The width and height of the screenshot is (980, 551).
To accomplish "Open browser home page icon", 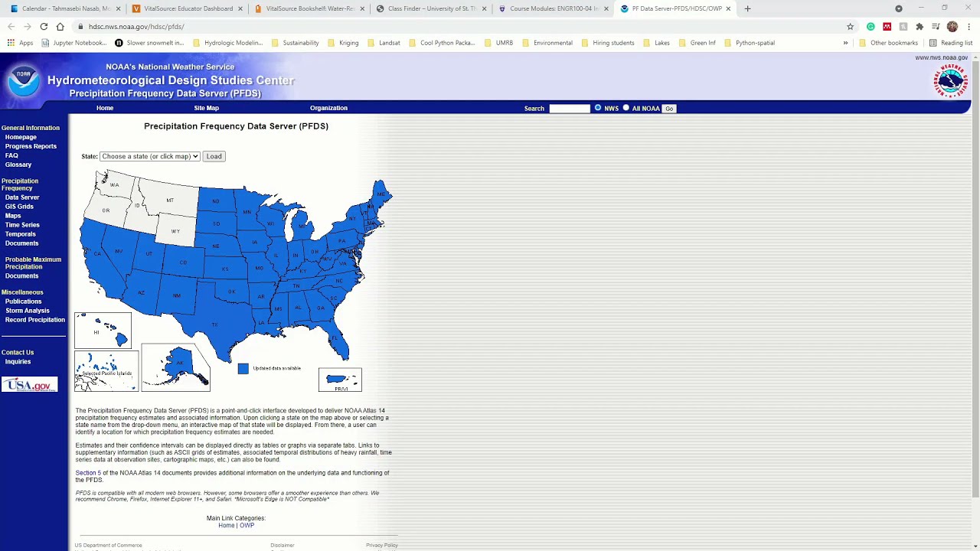I will (60, 27).
